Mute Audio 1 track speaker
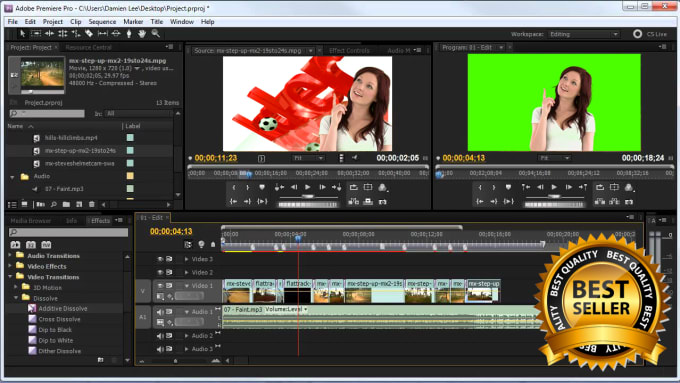The height and width of the screenshot is (383, 680). point(160,312)
